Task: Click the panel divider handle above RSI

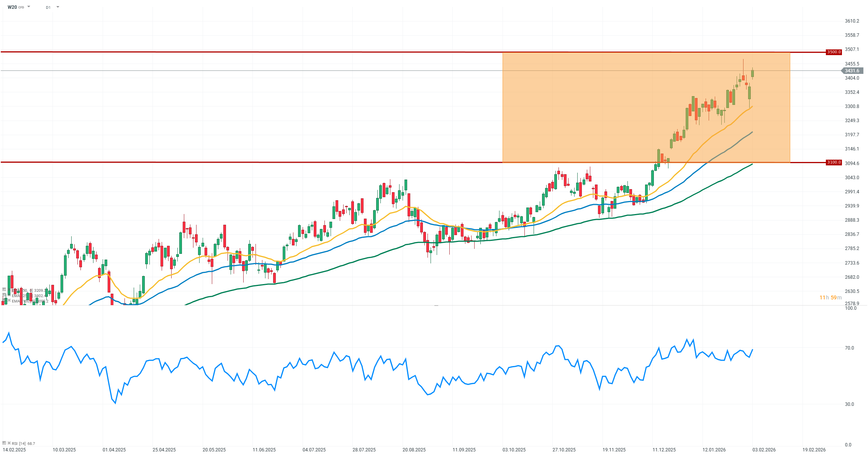Action: point(436,306)
